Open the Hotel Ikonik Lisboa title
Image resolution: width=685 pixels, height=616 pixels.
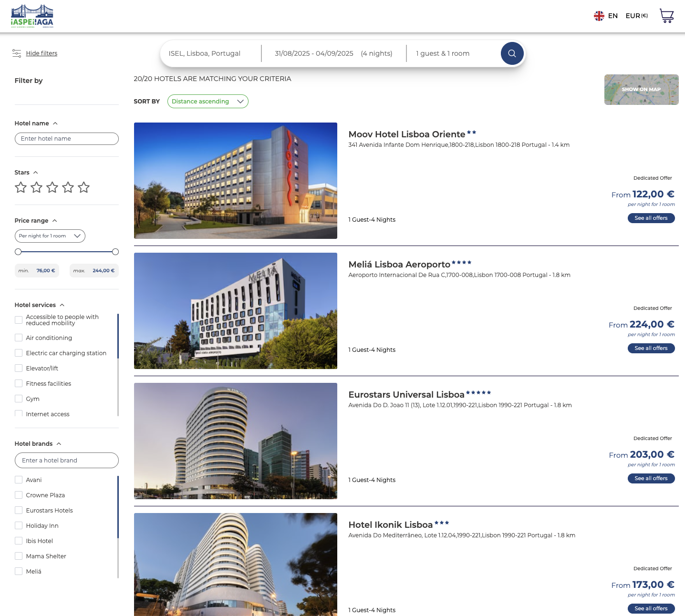point(391,524)
